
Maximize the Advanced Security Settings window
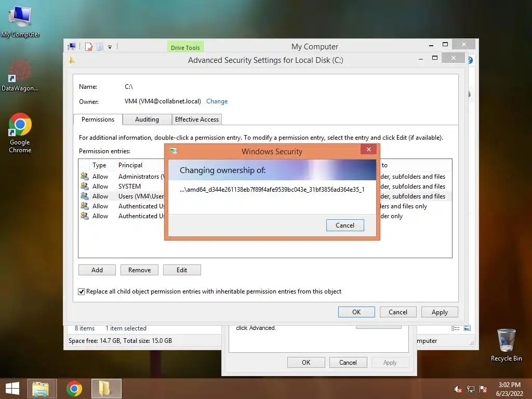click(435, 58)
